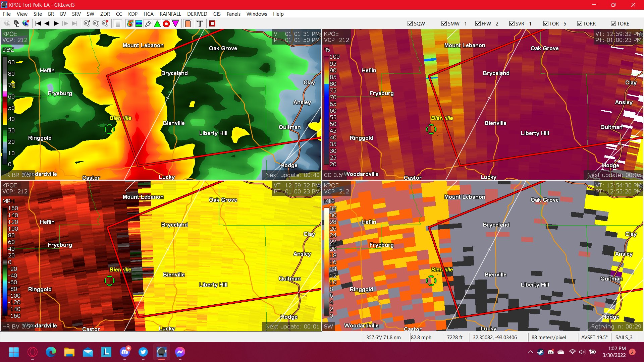Click the skip to last frame icon

(74, 23)
